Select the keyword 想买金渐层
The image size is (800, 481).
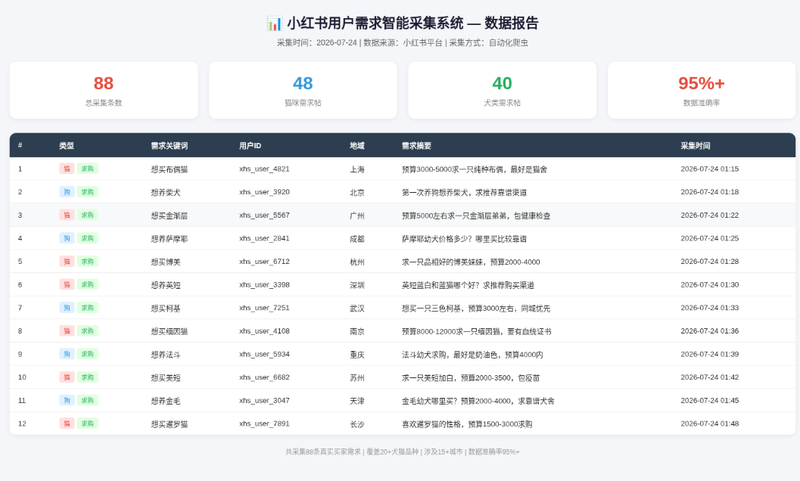(169, 216)
